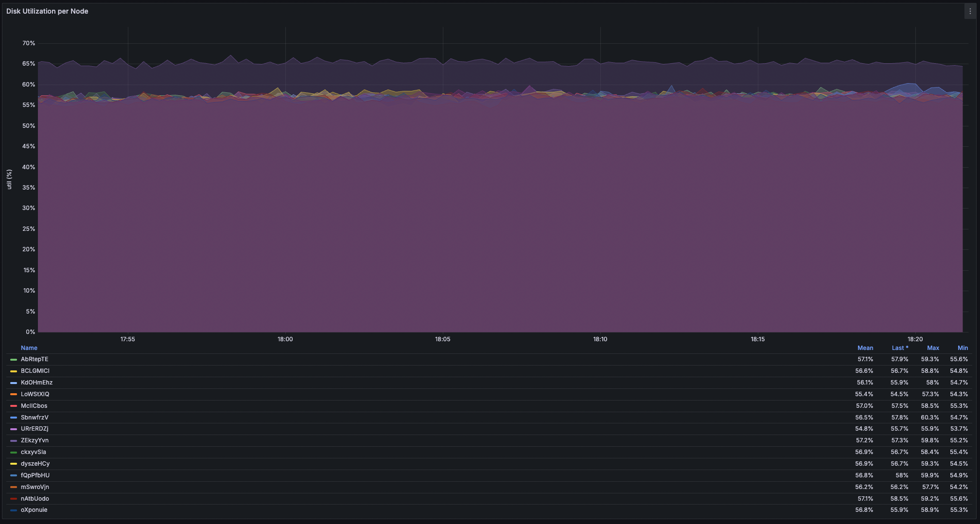Click the green series marker beside AbRtepTE
Viewport: 980px width, 524px height.
[x=13, y=359]
